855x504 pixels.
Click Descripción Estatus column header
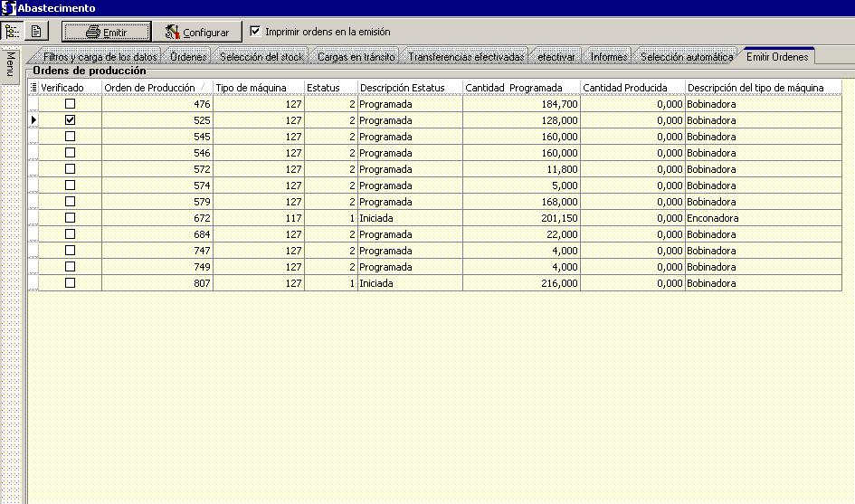tap(409, 88)
